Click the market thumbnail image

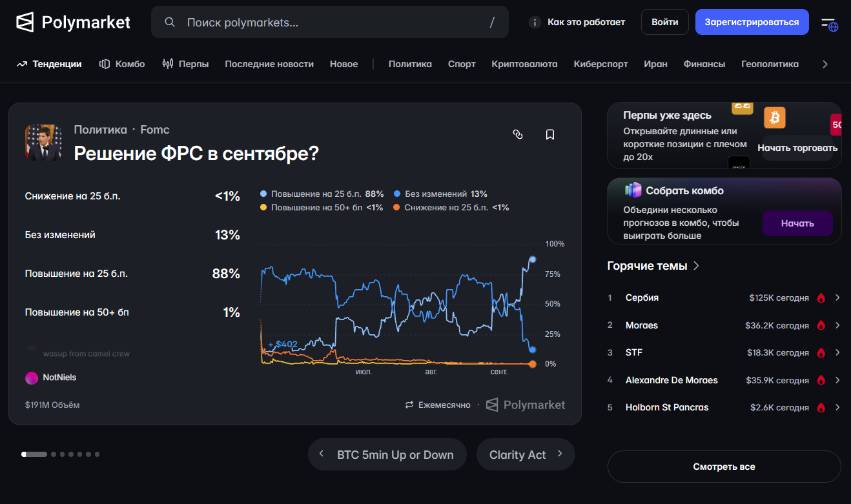click(x=43, y=143)
